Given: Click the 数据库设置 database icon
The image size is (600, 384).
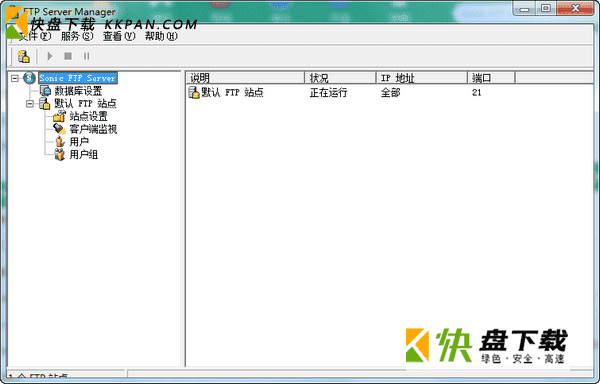Looking at the screenshot, I should point(46,91).
